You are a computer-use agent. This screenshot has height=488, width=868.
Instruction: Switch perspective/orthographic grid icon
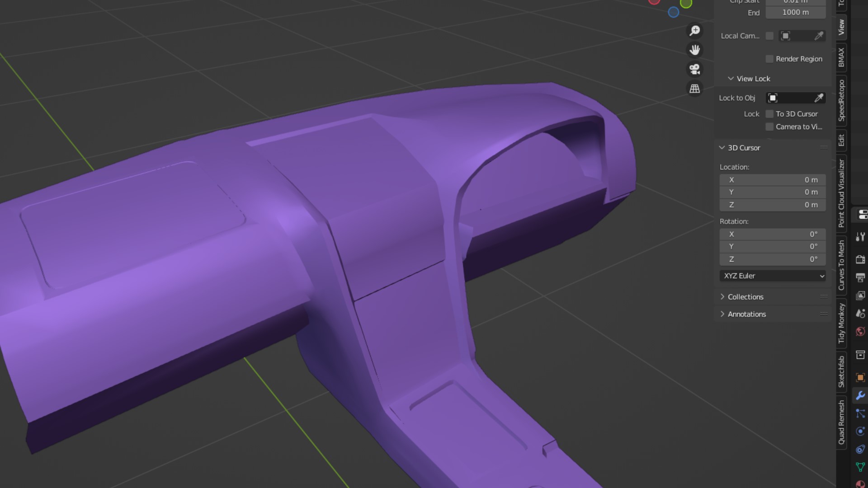695,89
